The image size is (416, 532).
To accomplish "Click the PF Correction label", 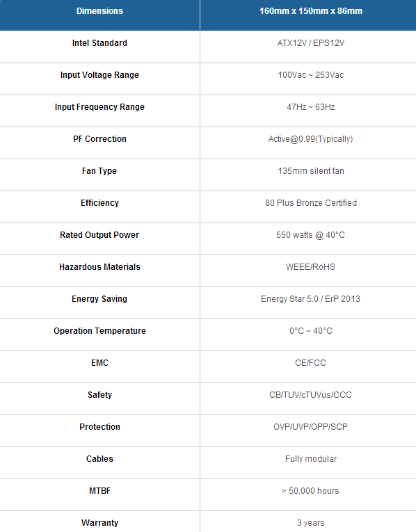I will (99, 139).
